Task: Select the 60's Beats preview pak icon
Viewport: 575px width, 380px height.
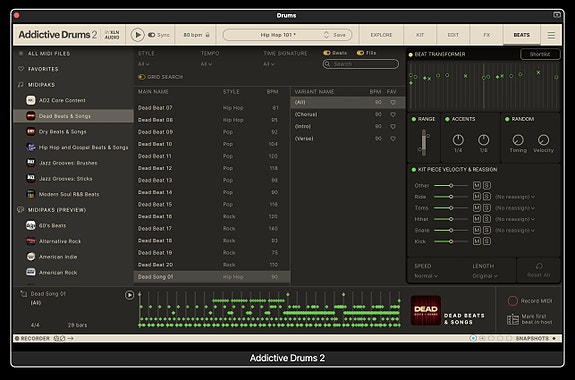Action: (x=31, y=226)
